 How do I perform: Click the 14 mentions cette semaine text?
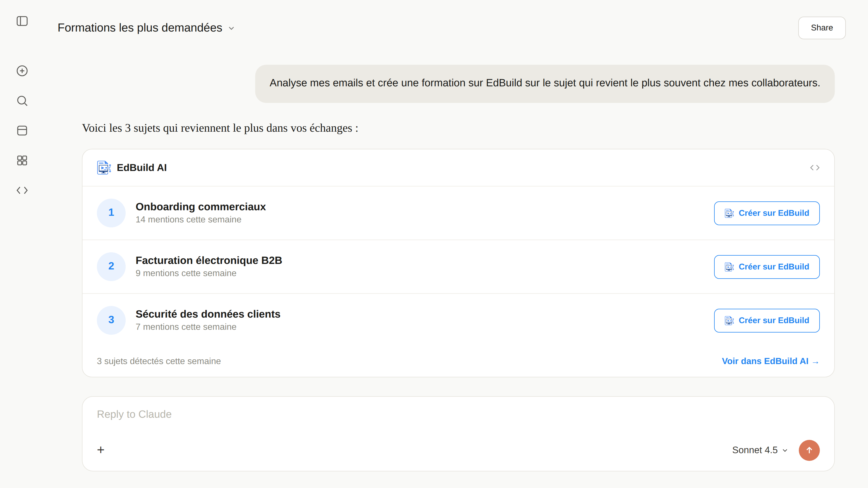tap(188, 220)
